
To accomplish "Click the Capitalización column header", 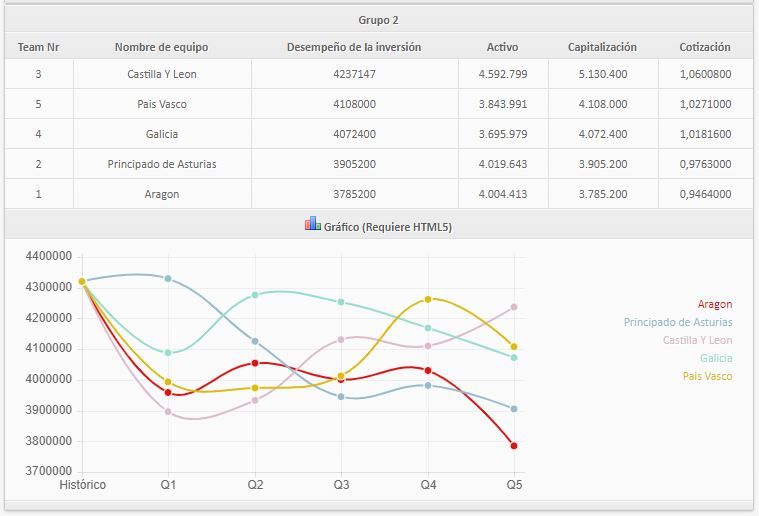I will pos(603,47).
